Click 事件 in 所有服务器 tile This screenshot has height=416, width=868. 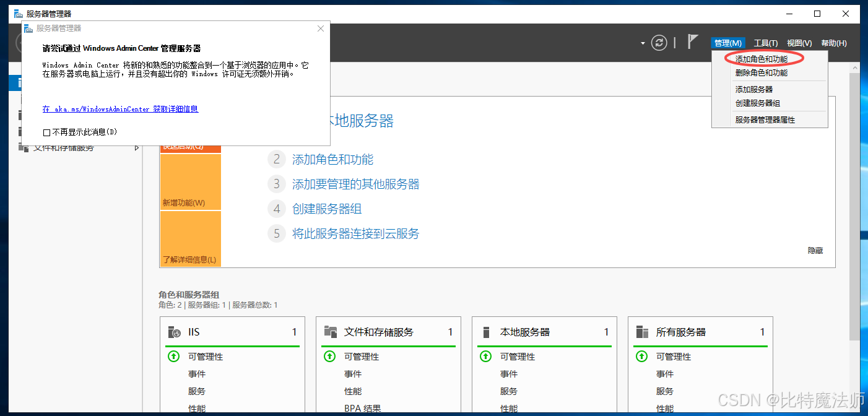click(665, 374)
